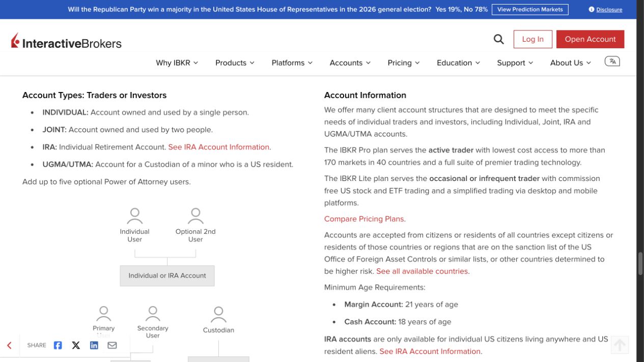Expand the About Us menu
644x362 pixels.
570,63
